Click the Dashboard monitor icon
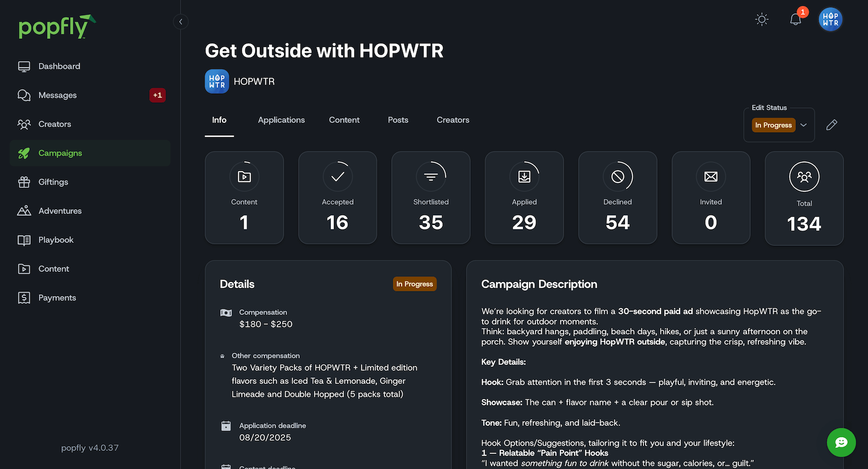 [x=24, y=66]
